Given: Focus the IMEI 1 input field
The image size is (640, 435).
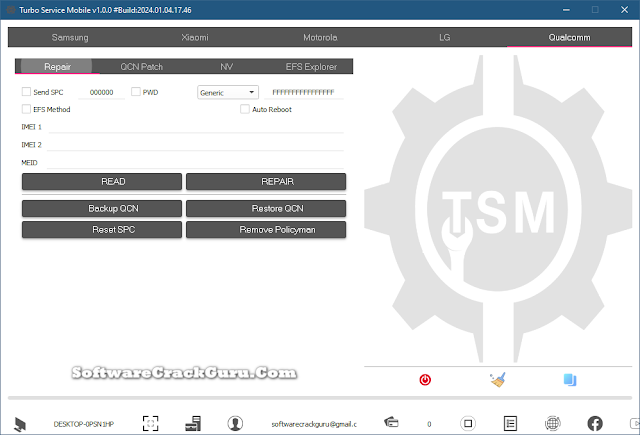Looking at the screenshot, I should pos(196,127).
